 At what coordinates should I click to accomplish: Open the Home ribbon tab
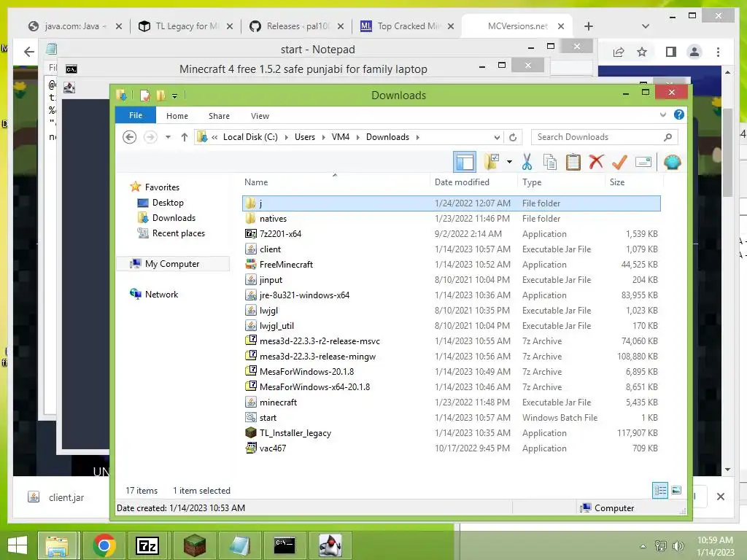pos(177,116)
